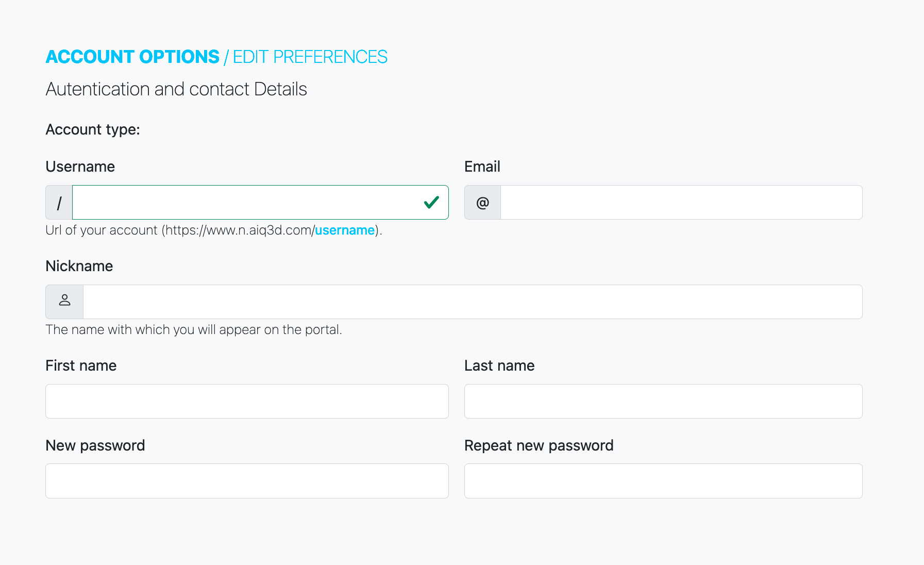The height and width of the screenshot is (565, 924).
Task: Click the First name label
Action: [81, 365]
